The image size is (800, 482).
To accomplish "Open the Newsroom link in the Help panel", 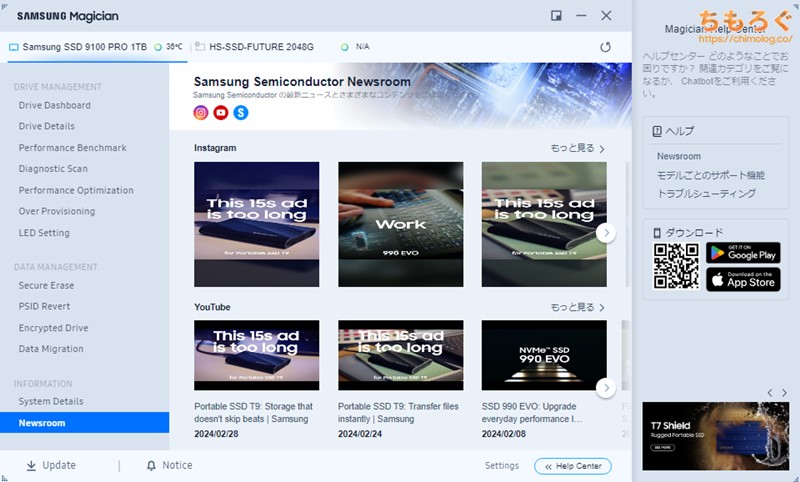I will click(679, 157).
